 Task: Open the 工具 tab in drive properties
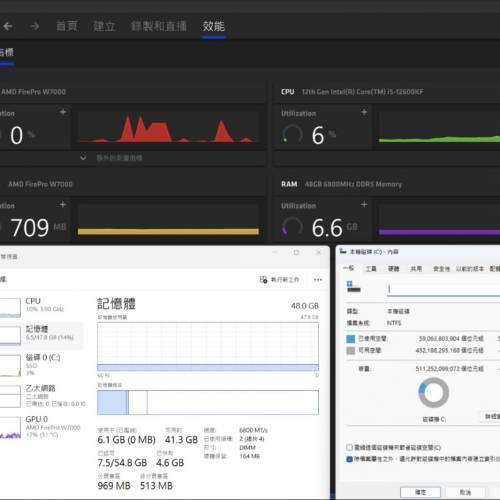click(371, 268)
